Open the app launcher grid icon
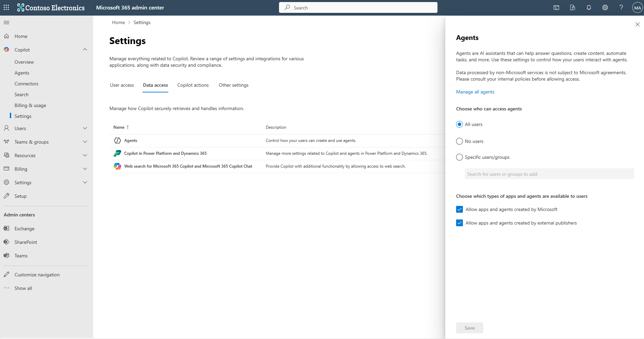The height and width of the screenshot is (339, 644). click(x=6, y=7)
